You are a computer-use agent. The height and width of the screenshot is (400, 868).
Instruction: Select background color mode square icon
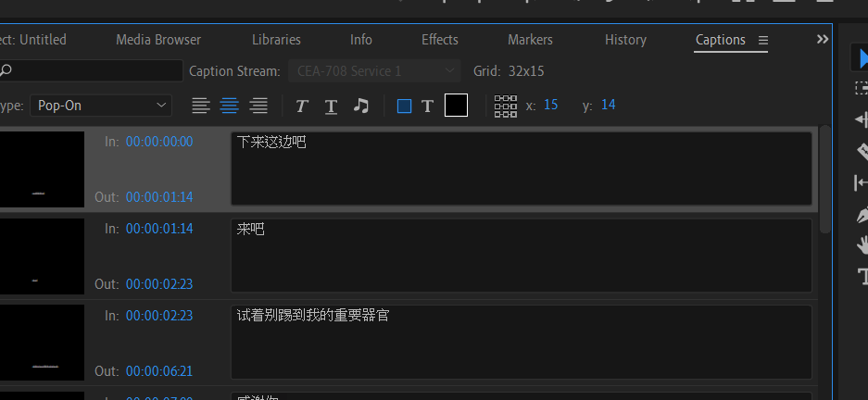(x=404, y=106)
